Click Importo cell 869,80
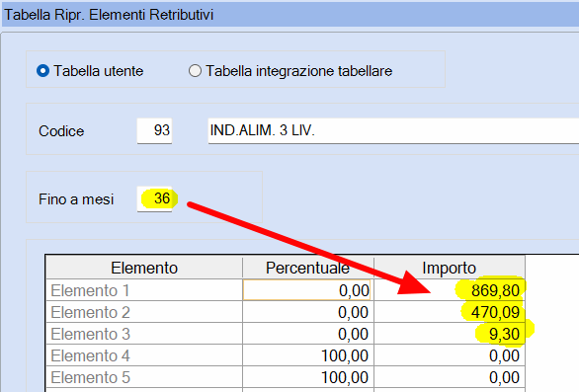 [x=450, y=290]
